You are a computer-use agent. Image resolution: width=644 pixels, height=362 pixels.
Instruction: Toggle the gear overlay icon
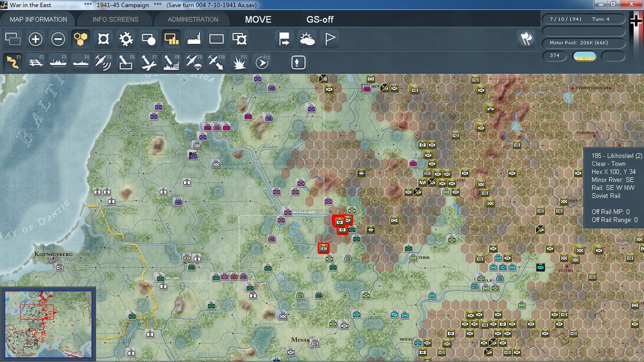[x=126, y=39]
